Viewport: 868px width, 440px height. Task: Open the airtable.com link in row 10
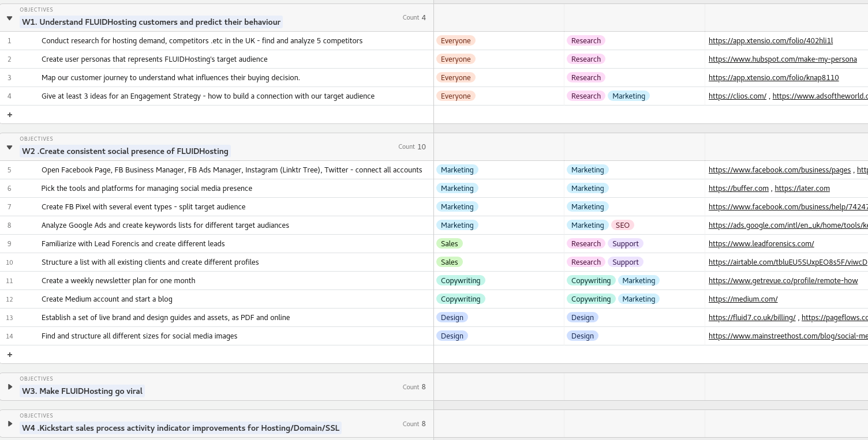(788, 262)
